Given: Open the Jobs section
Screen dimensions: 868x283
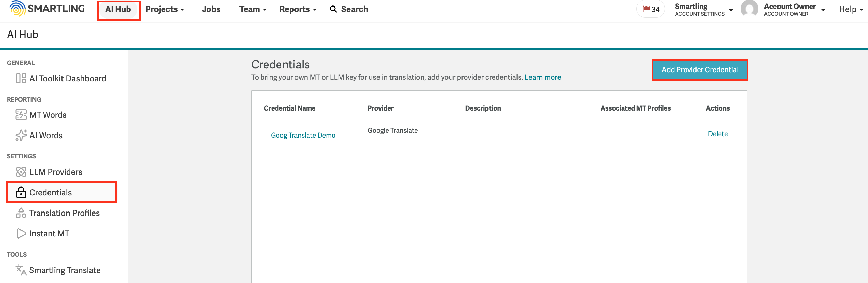Looking at the screenshot, I should point(211,9).
